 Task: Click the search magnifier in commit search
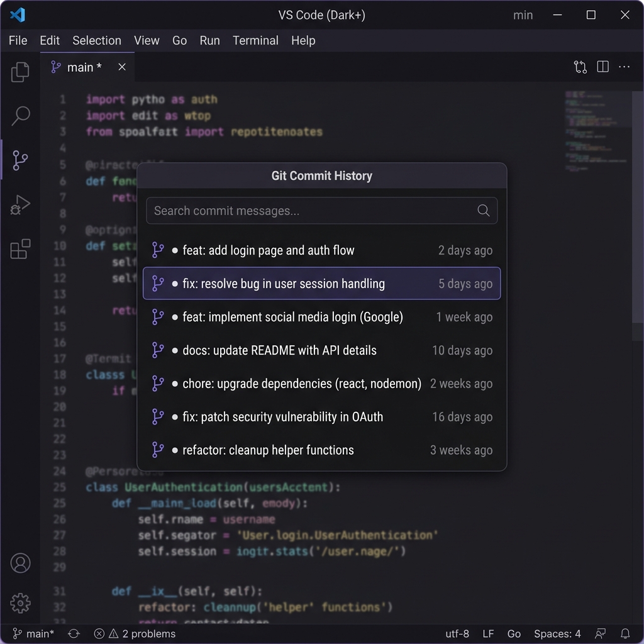click(484, 211)
